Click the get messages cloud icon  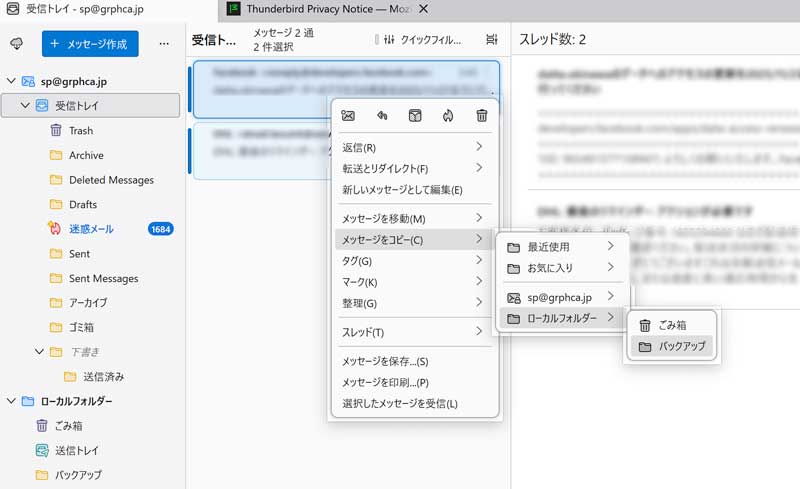pyautogui.click(x=16, y=44)
